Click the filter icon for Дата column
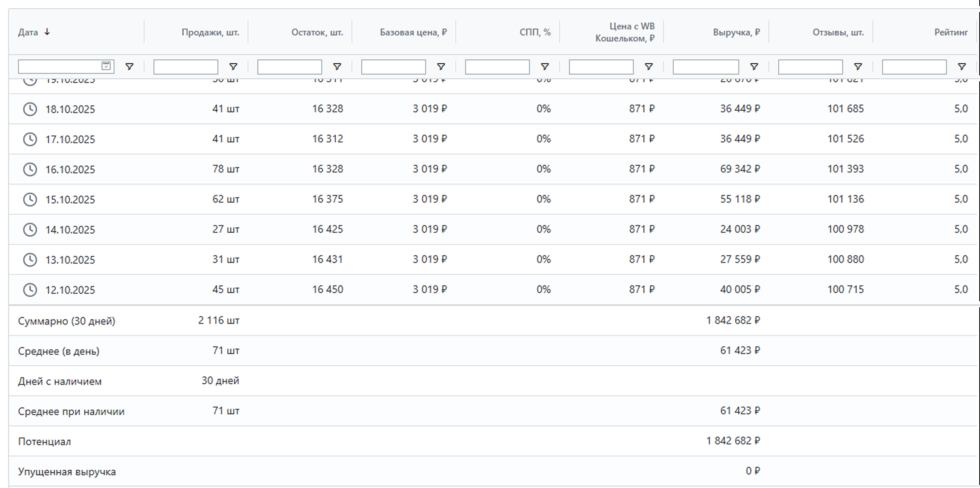Viewport: 980px width, 488px height. pos(129,67)
